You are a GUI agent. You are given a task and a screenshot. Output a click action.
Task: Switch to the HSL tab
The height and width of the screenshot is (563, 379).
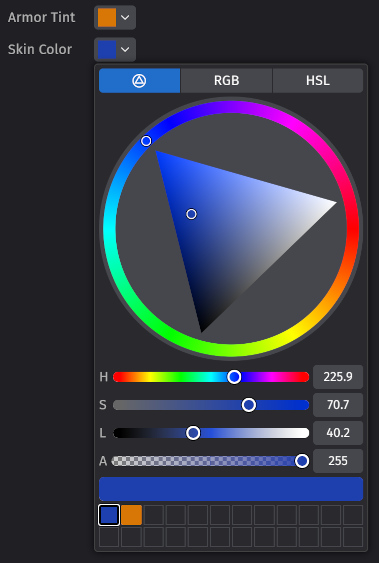pyautogui.click(x=318, y=81)
